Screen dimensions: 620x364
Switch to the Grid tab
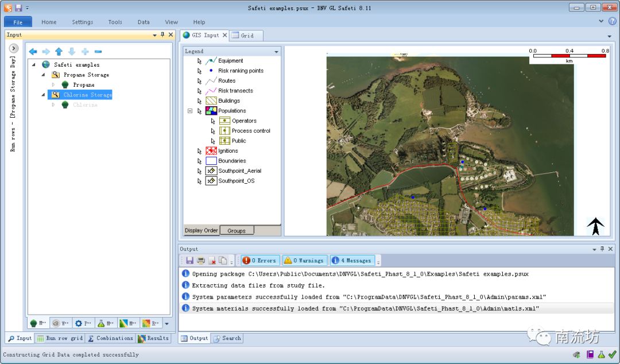pyautogui.click(x=246, y=36)
